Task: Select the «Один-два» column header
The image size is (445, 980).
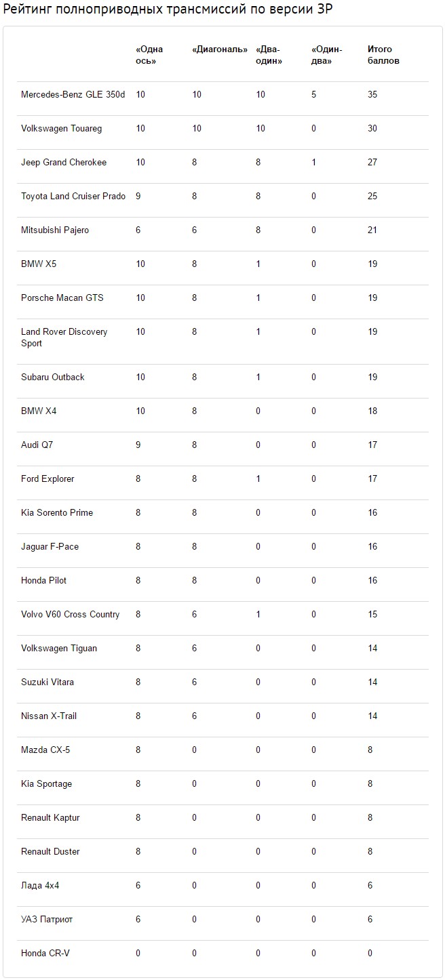Action: (327, 55)
